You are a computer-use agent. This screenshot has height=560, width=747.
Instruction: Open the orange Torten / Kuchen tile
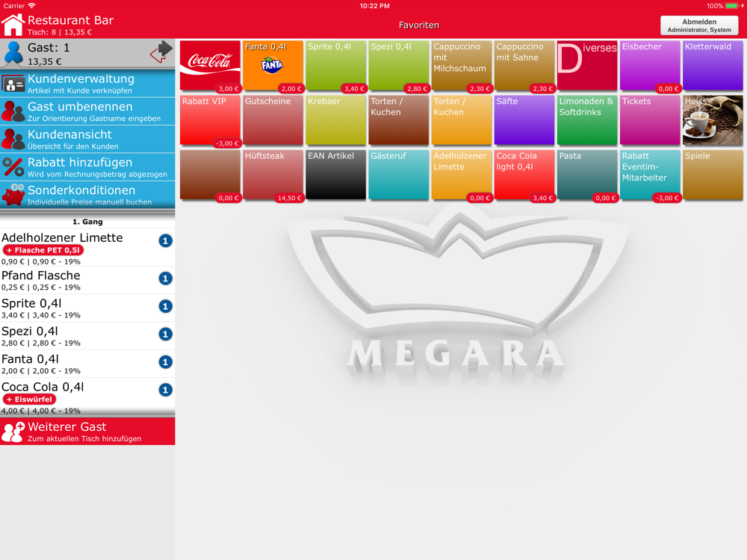coord(462,120)
